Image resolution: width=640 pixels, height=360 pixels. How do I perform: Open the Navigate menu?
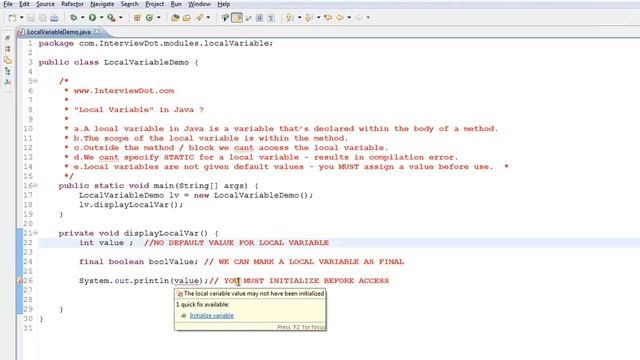coord(102,4)
